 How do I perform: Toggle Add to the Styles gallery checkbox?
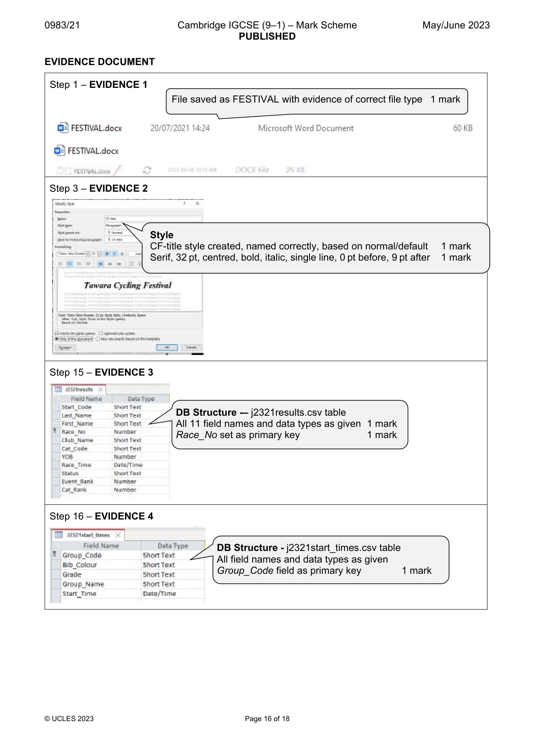[x=56, y=333]
